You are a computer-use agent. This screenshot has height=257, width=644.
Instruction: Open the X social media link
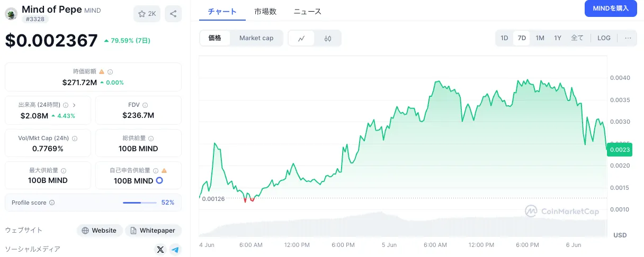pos(160,249)
